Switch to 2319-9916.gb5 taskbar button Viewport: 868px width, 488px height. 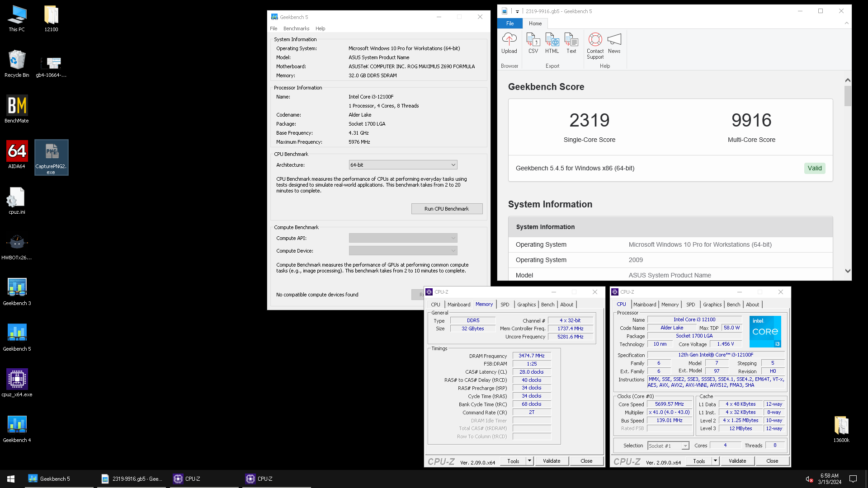pyautogui.click(x=132, y=479)
